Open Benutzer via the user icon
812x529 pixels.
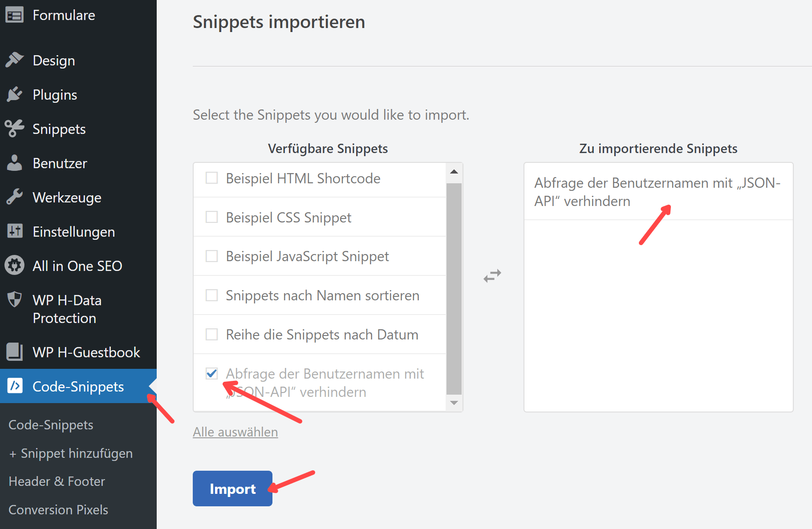pos(14,163)
